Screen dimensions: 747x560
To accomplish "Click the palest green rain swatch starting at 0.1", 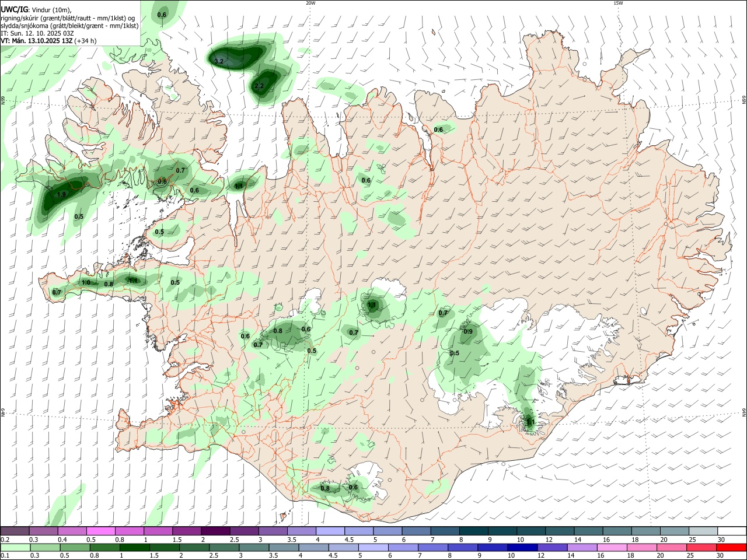I will pos(15,547).
